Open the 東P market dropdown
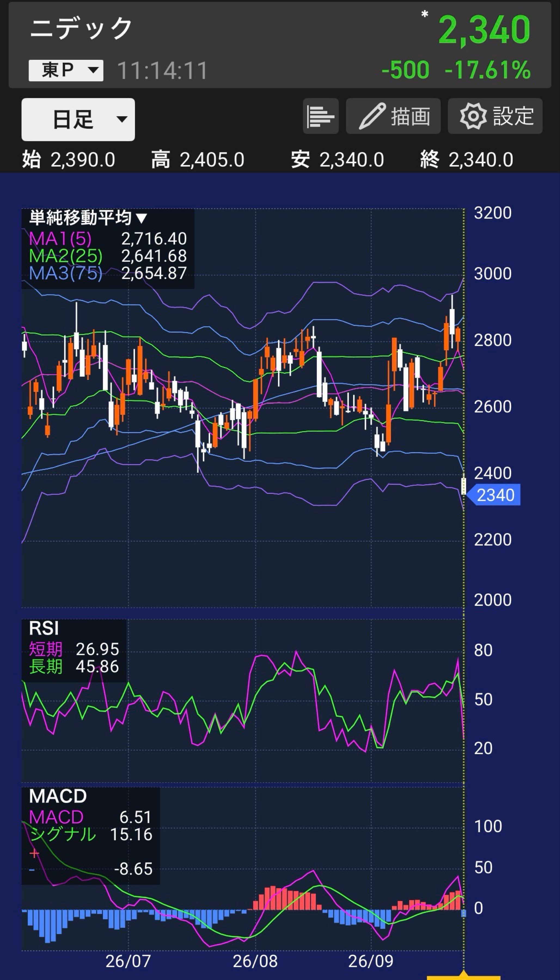The image size is (560, 980). [x=66, y=70]
